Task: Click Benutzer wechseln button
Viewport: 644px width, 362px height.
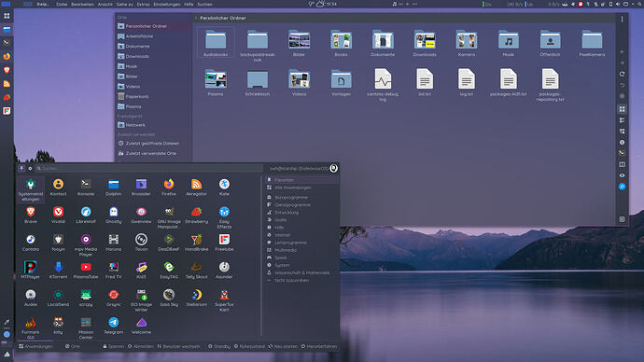Action: (178, 346)
